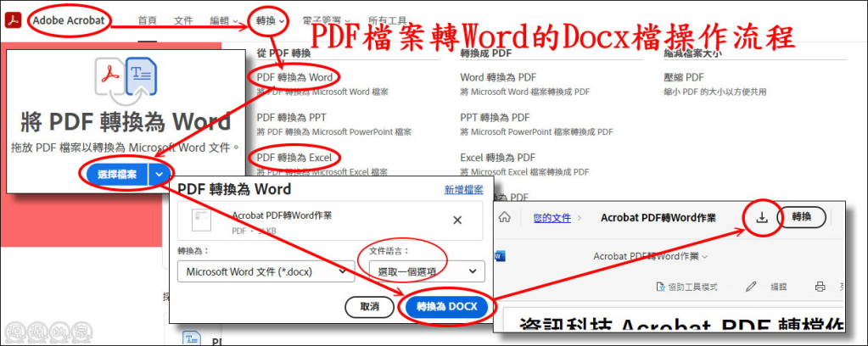Open the 文件 menu

point(183,20)
